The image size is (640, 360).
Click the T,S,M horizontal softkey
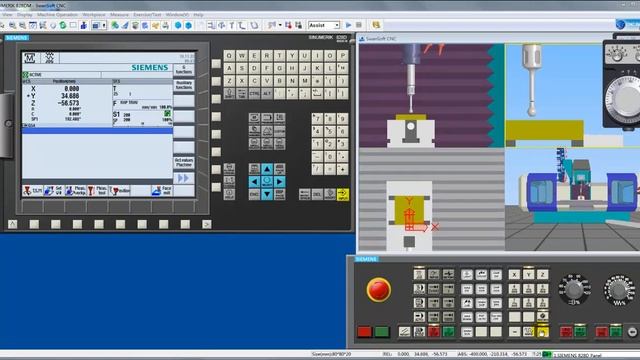pos(33,191)
